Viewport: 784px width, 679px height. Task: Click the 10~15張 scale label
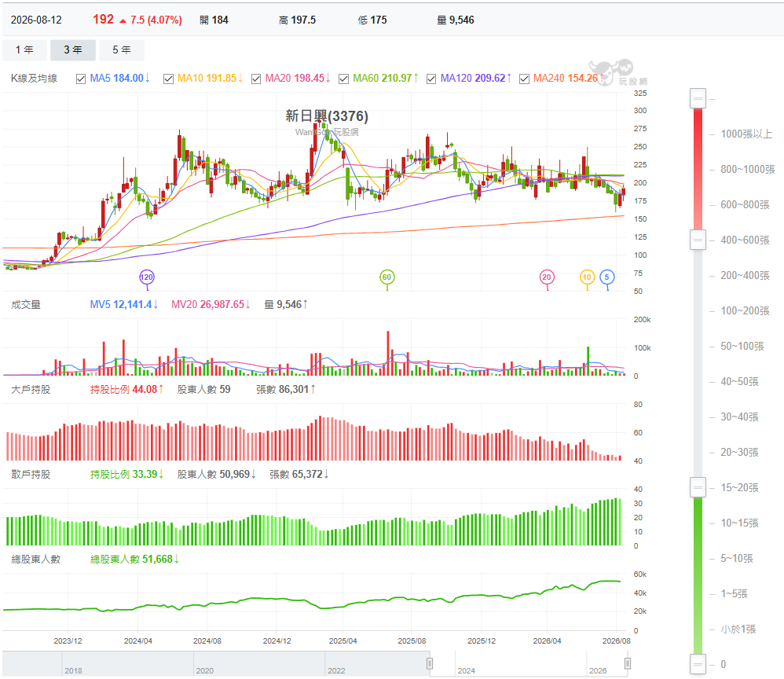pyautogui.click(x=739, y=523)
